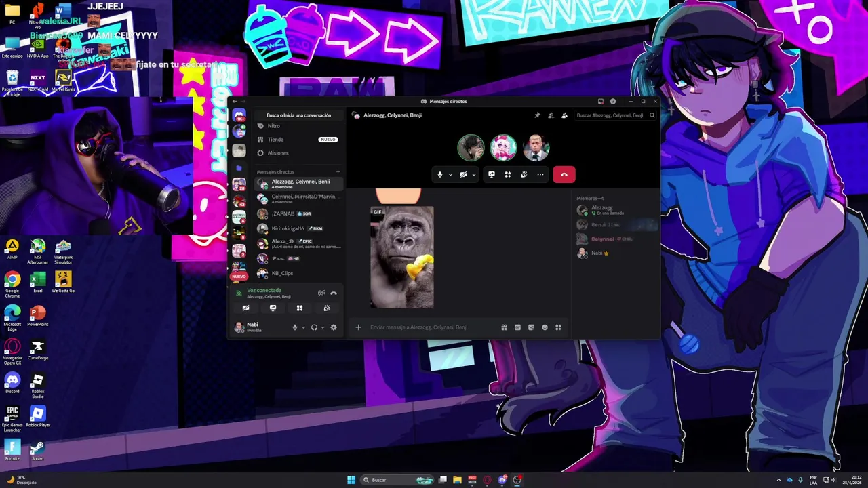868x488 pixels.
Task: Deafen audio with headphones icon
Action: pyautogui.click(x=314, y=327)
